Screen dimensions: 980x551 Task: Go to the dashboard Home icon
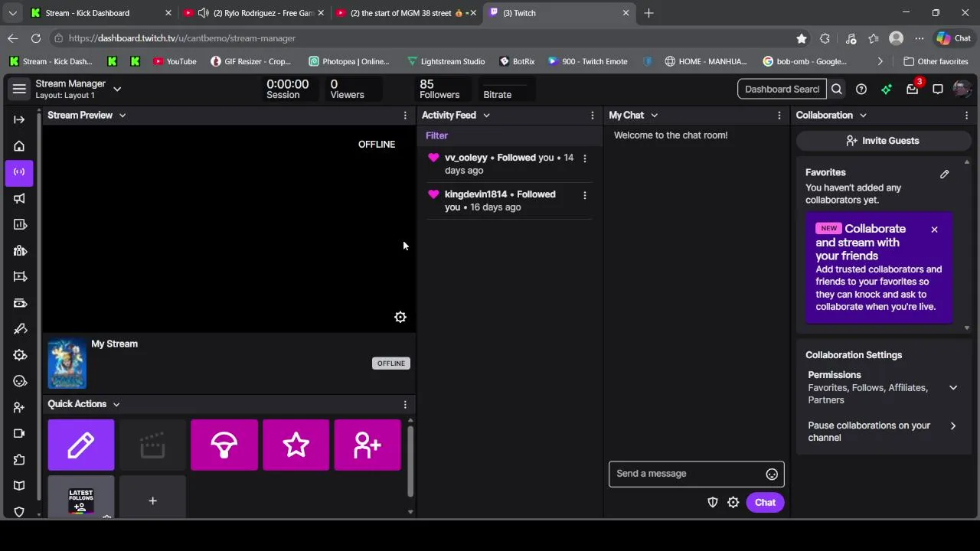(19, 145)
